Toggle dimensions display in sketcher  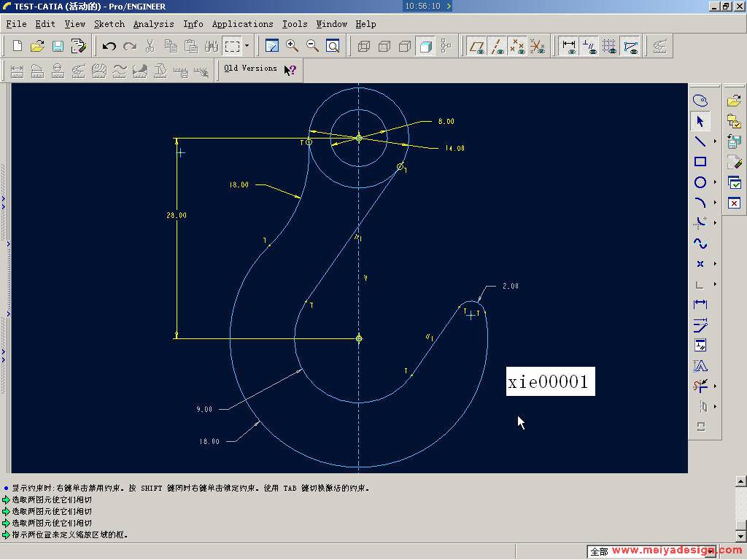coord(569,46)
